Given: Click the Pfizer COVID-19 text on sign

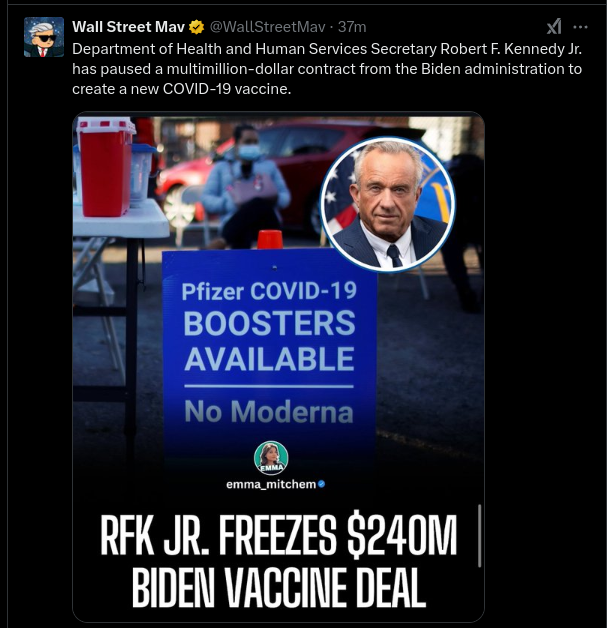Looking at the screenshot, I should [x=269, y=291].
